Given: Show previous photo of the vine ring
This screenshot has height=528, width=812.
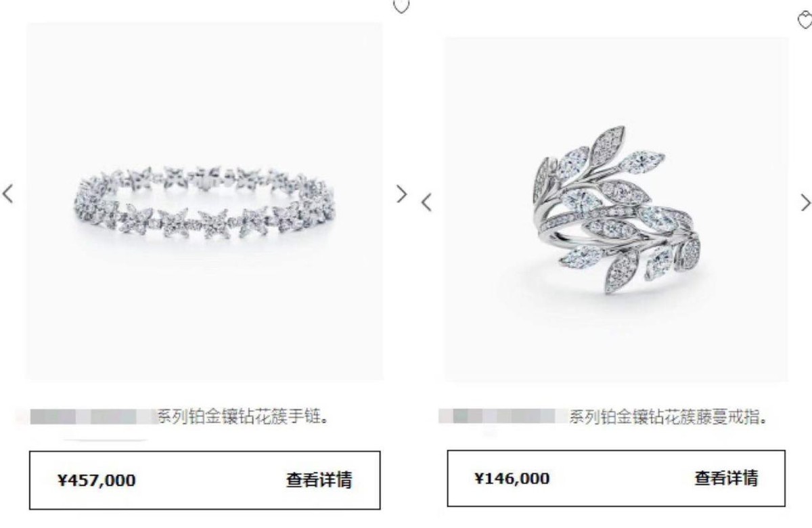Looking at the screenshot, I should tap(426, 202).
